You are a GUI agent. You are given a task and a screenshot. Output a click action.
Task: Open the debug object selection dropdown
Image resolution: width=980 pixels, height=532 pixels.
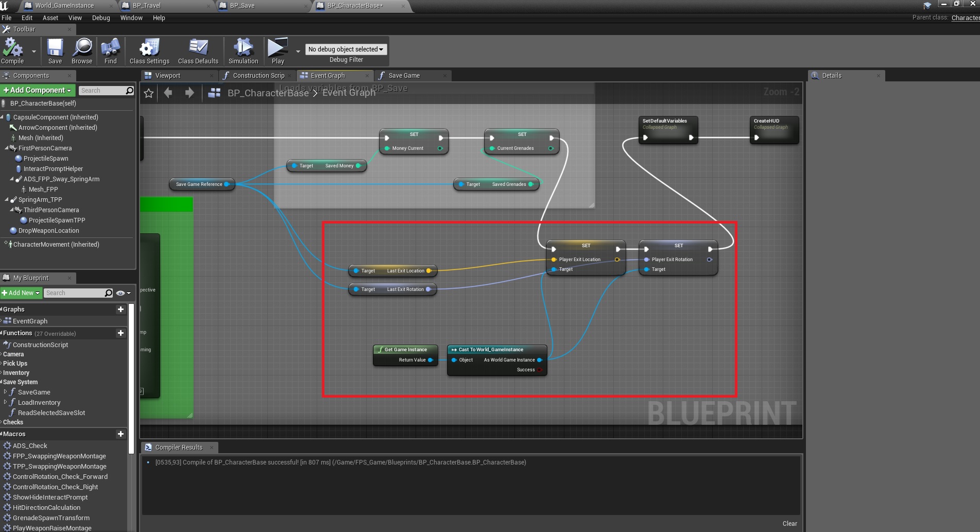click(346, 49)
